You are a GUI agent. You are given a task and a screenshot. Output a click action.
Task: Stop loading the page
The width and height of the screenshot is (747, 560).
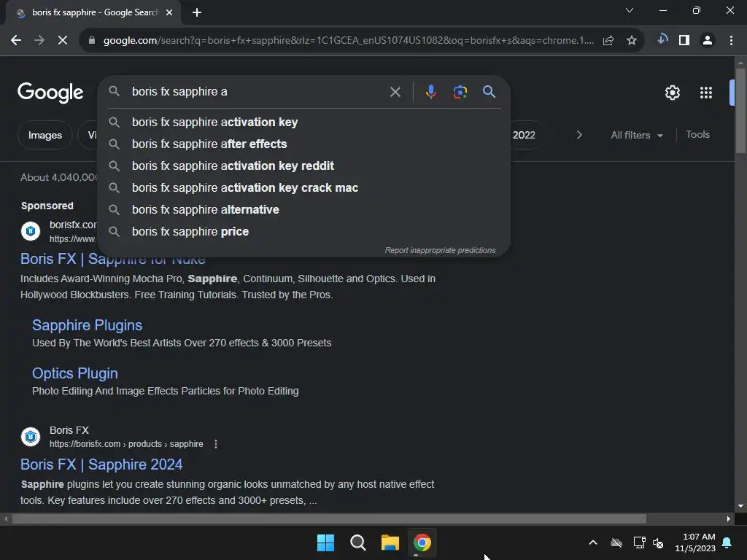click(x=63, y=41)
